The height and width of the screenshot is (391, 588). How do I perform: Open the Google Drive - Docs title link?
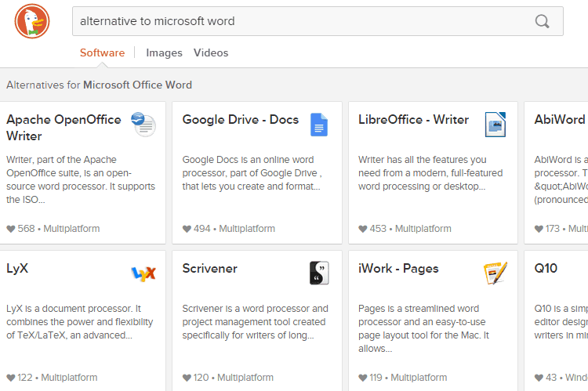241,120
